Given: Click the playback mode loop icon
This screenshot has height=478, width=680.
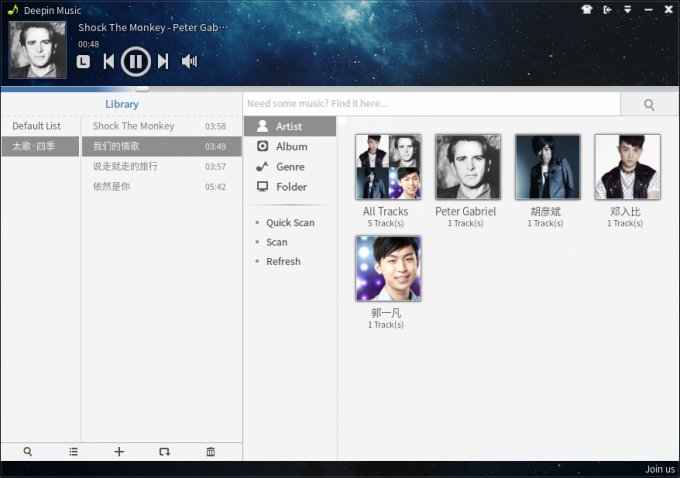Looking at the screenshot, I should click(x=164, y=452).
